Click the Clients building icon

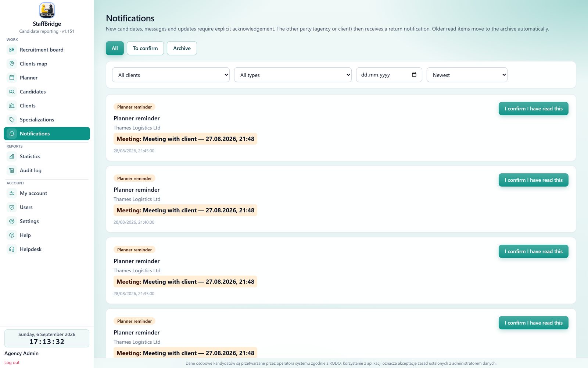tap(12, 106)
